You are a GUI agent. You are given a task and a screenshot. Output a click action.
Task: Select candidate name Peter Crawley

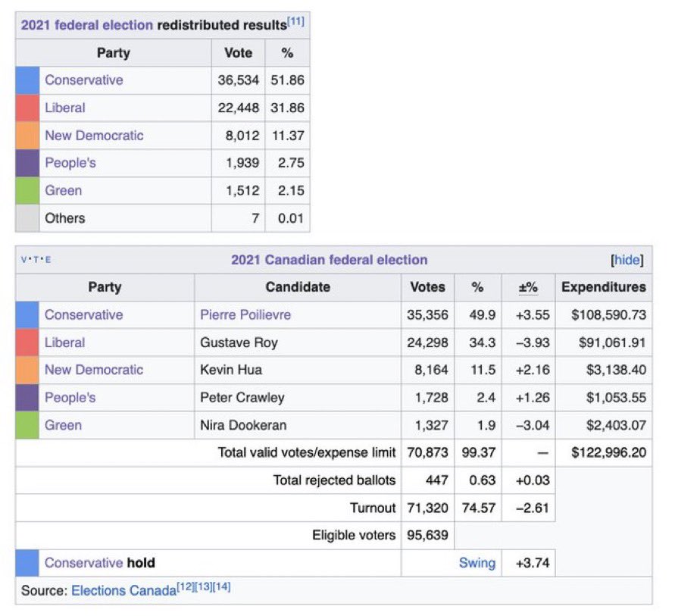(242, 397)
